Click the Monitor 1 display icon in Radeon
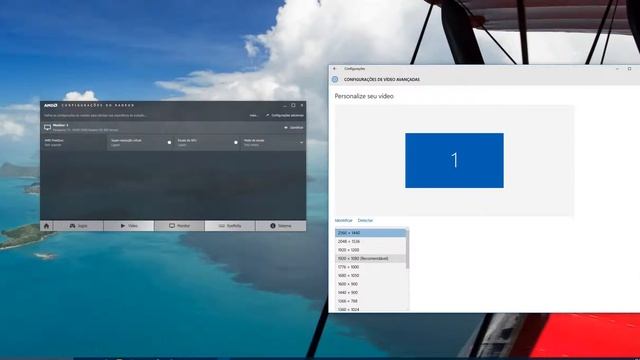 click(47, 127)
